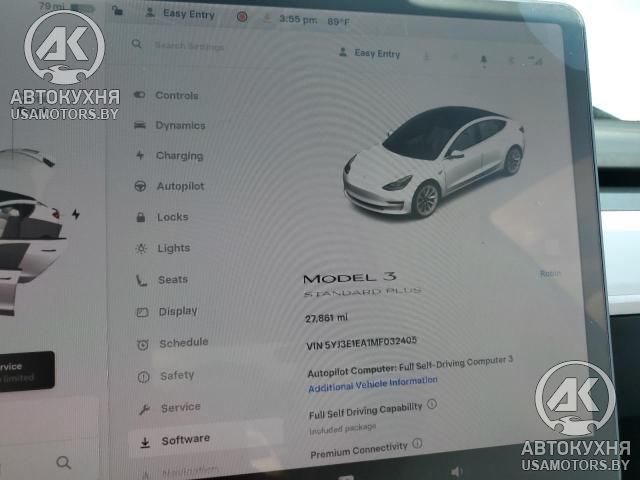
Task: Open the Autopilot settings menu
Action: (x=170, y=186)
